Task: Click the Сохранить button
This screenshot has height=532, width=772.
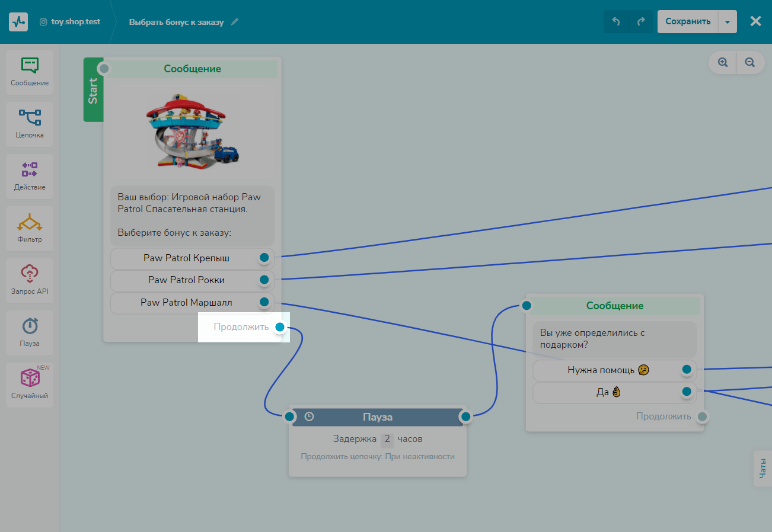Action: [x=687, y=22]
